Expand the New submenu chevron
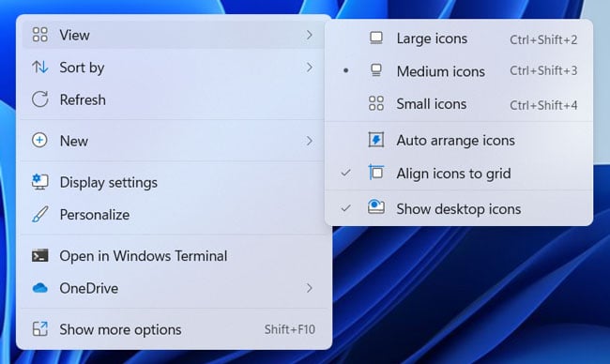 tap(310, 141)
